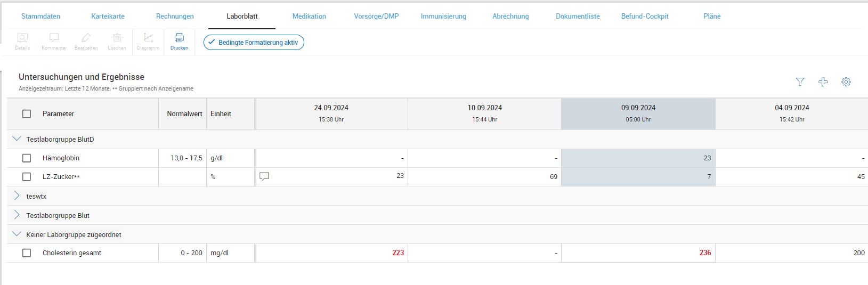This screenshot has width=868, height=285.
Task: Switch to the Medikation tab
Action: pos(309,17)
